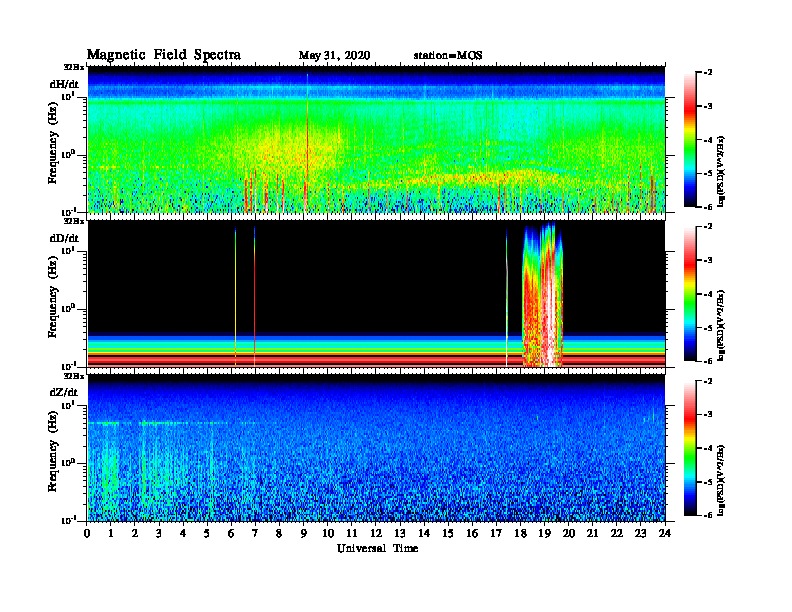
Task: Click the dD/dt panel label
Action: coord(64,238)
